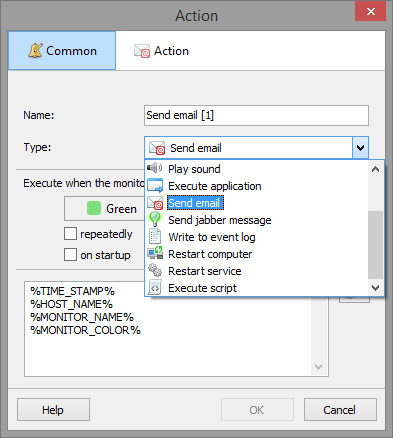Click the Green monitor color button

[104, 209]
